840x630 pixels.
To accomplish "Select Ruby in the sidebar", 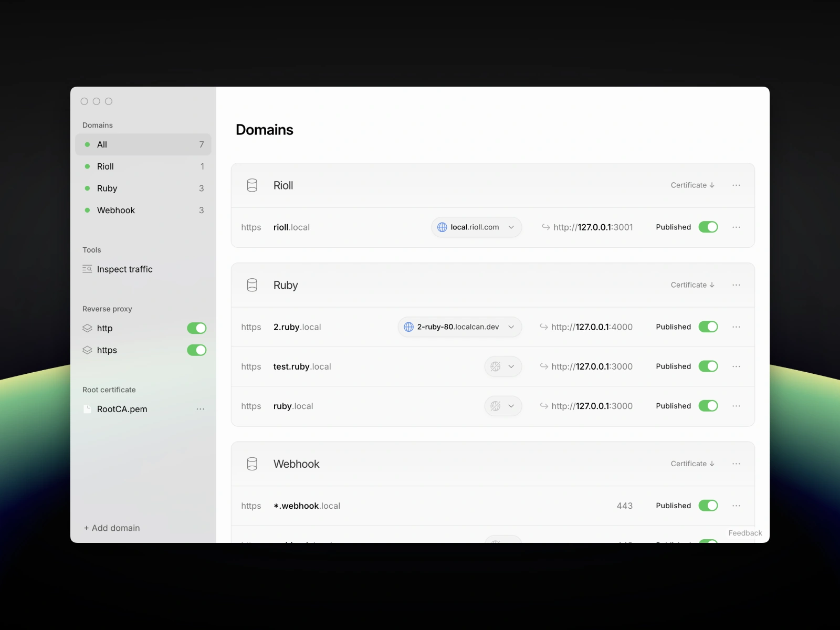I will (x=143, y=188).
